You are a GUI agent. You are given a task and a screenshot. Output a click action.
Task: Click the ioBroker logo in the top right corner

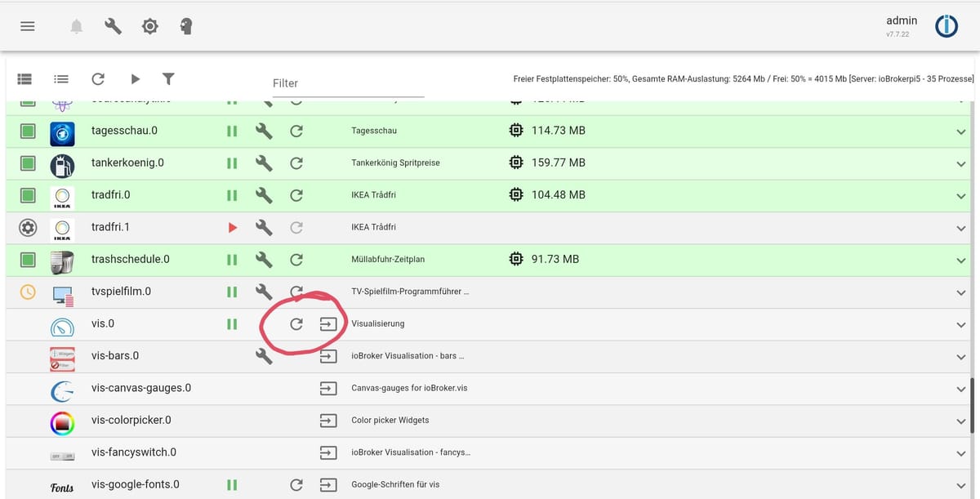pyautogui.click(x=947, y=25)
